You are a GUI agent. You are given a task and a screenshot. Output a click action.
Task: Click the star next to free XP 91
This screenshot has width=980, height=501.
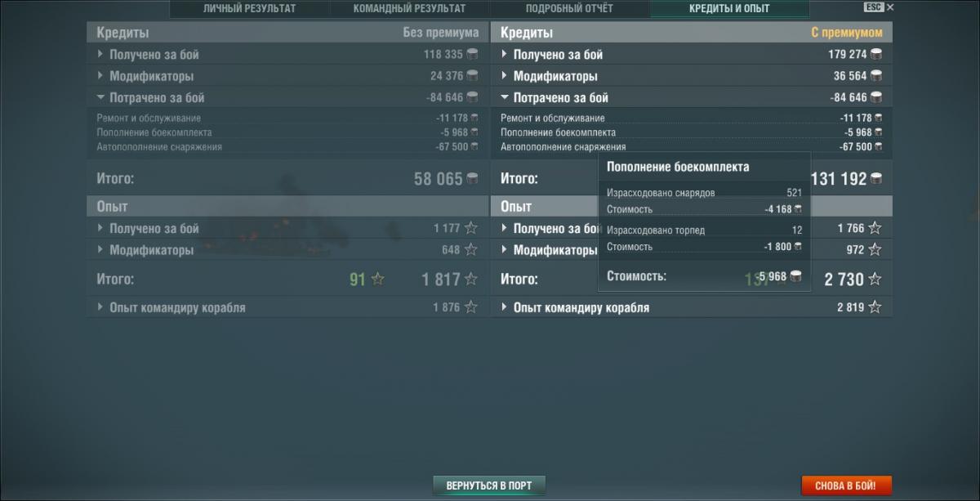pyautogui.click(x=377, y=279)
